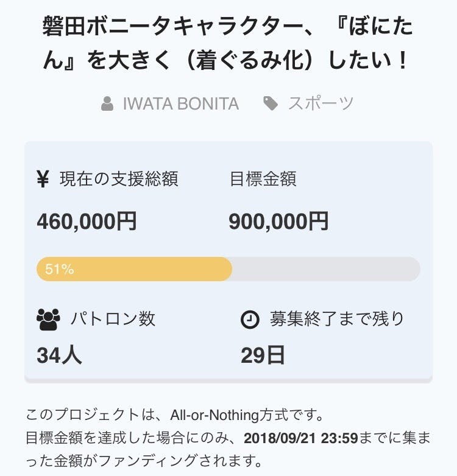This screenshot has height=476, width=457.
Task: Click the 460,000円 support total
Action: coord(87,222)
